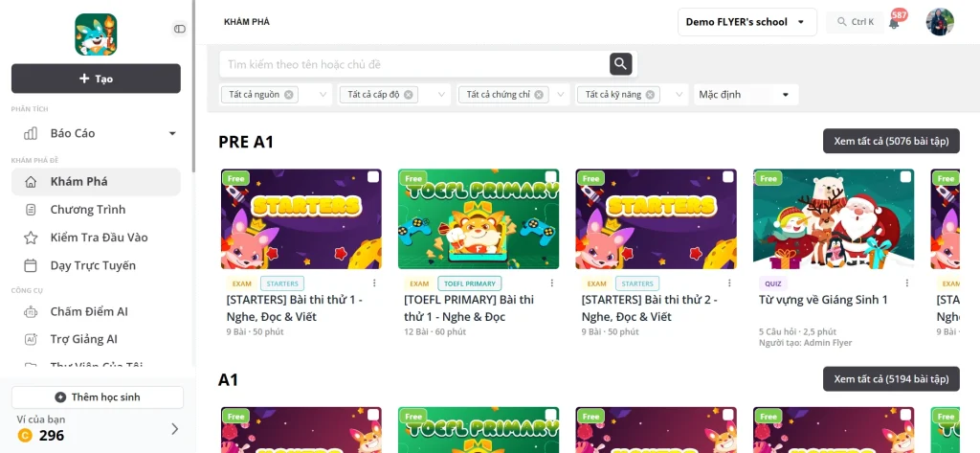Tick the checkbox on the fourth A1 row card
980x453 pixels.
(x=905, y=415)
